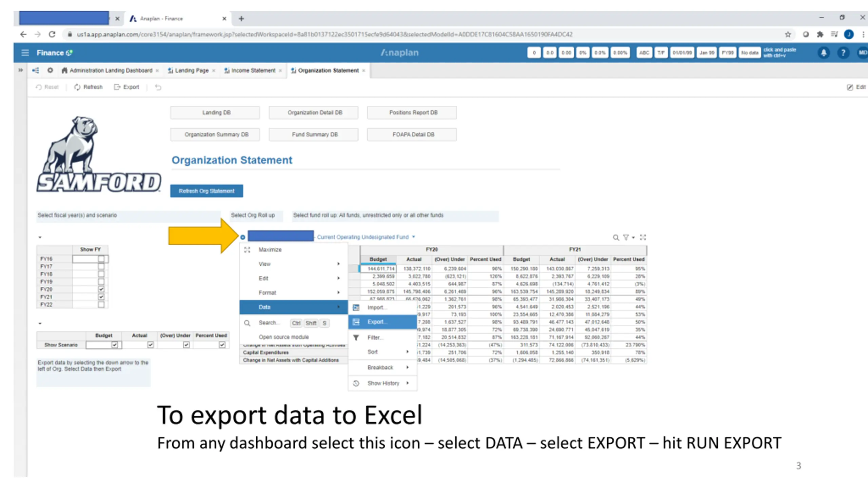
Task: Expand the View submenu
Action: 294,264
